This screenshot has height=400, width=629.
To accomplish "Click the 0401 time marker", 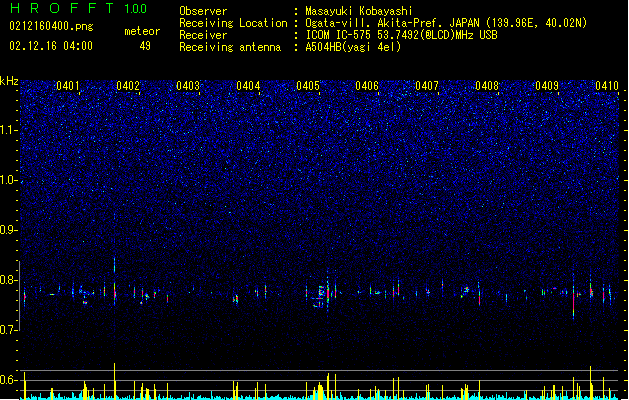I will coord(68,85).
